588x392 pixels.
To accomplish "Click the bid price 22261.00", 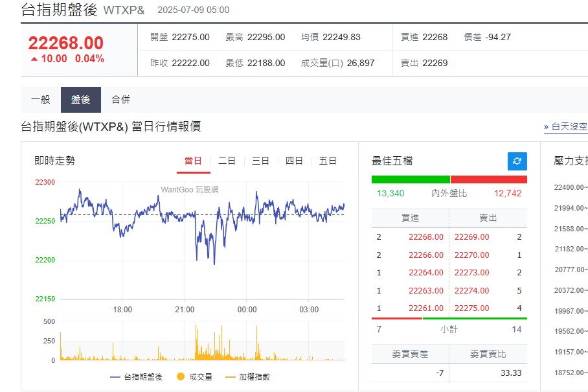I will [426, 308].
